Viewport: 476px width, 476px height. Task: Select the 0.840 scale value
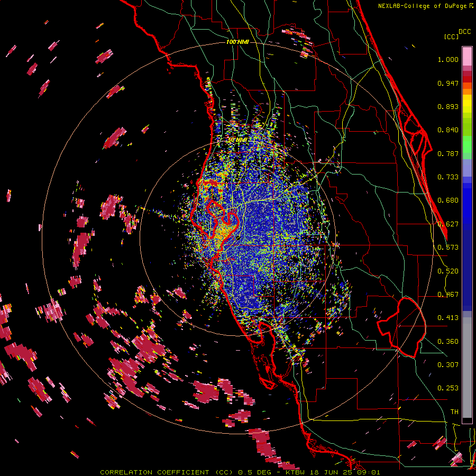pos(448,130)
